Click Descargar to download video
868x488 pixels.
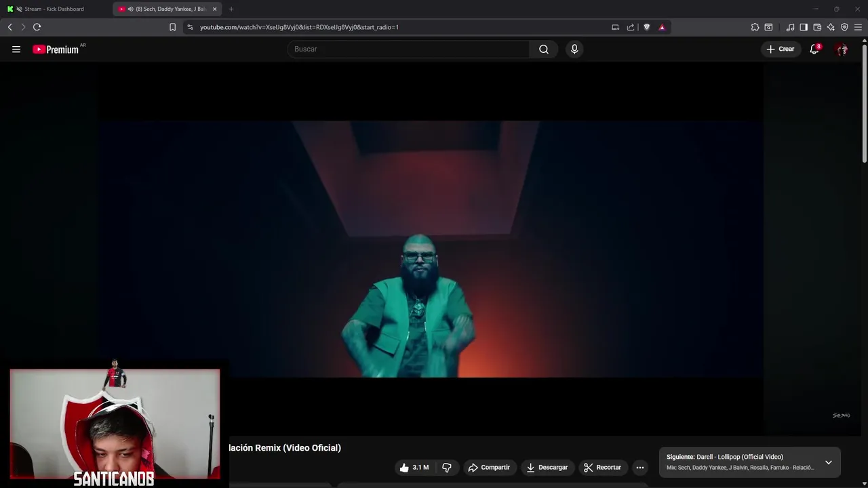[547, 468]
